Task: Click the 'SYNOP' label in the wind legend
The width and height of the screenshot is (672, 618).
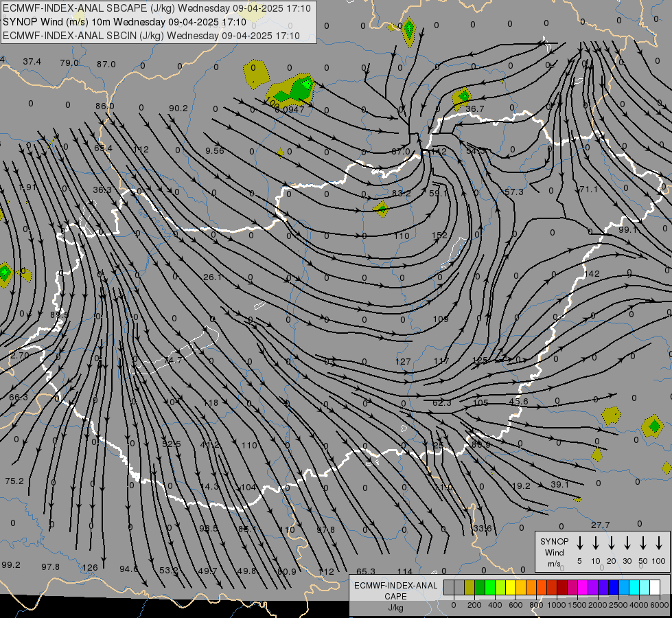Action: pos(554,542)
